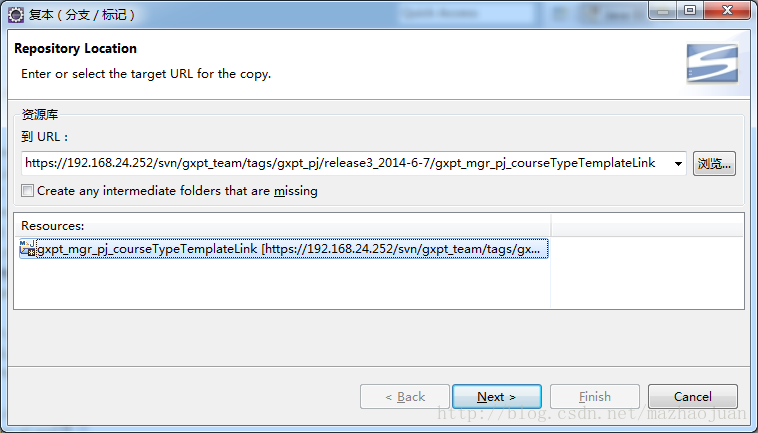Click inside the target URL text field
The image size is (758, 433).
pyautogui.click(x=340, y=163)
